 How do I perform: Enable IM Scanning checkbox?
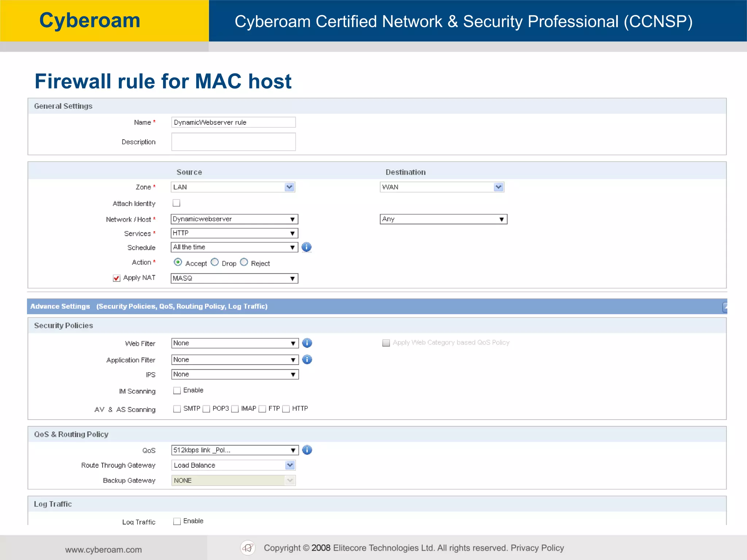coord(177,390)
